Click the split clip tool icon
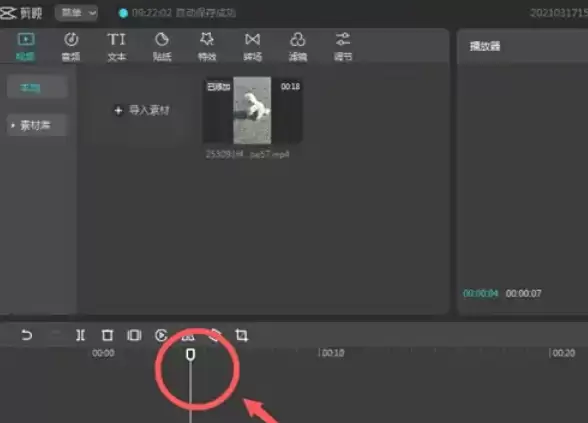The image size is (588, 423). pos(80,335)
